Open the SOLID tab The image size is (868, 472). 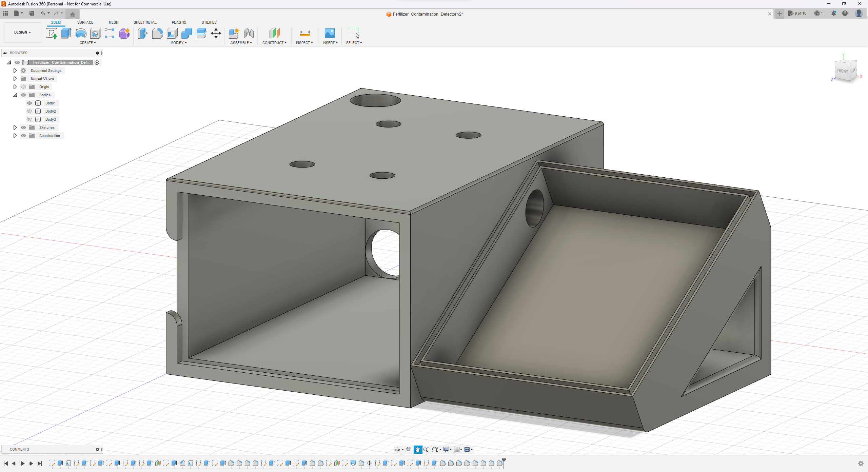(56, 22)
